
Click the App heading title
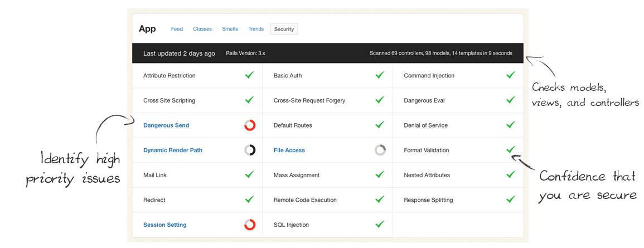pyautogui.click(x=147, y=29)
